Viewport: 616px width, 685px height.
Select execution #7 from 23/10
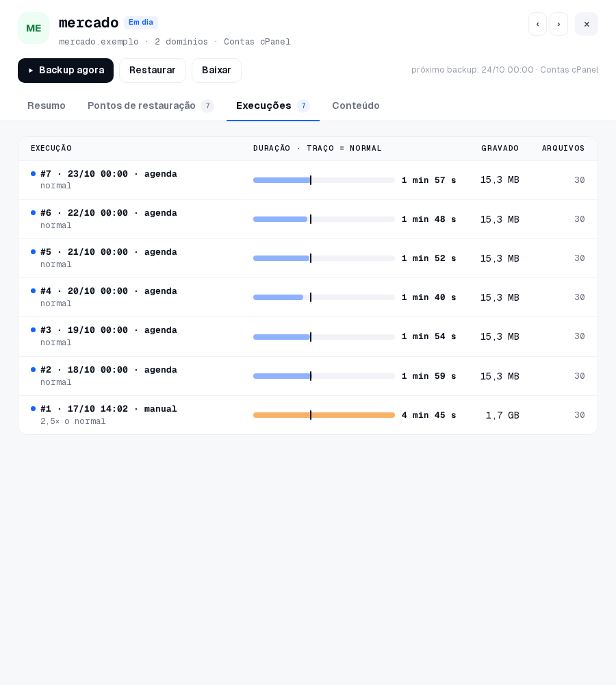point(308,180)
